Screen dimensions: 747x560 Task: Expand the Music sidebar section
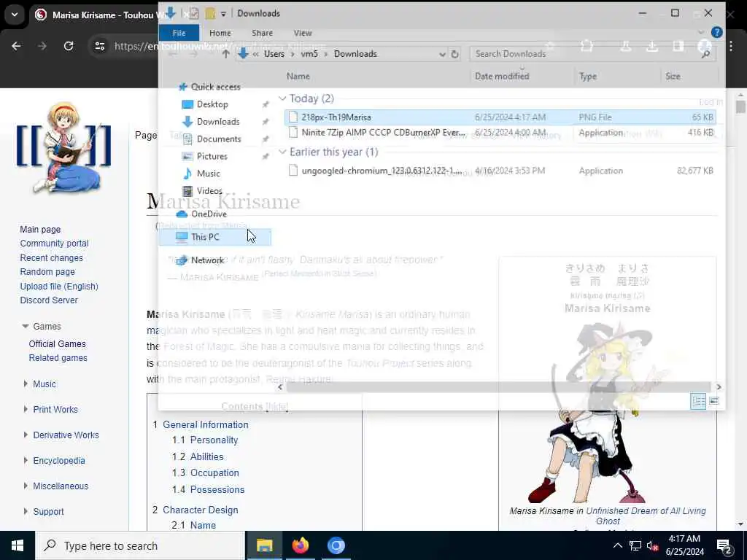click(26, 384)
